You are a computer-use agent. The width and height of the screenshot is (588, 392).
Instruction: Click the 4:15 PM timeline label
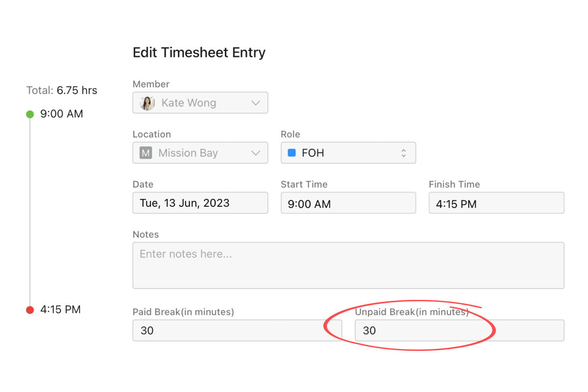pos(62,309)
